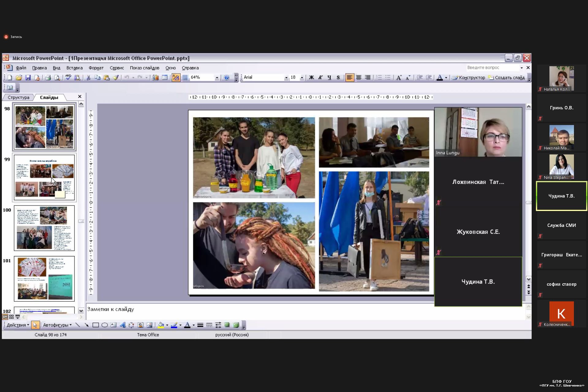
Task: Open the Действия drawing menu
Action: click(18, 325)
